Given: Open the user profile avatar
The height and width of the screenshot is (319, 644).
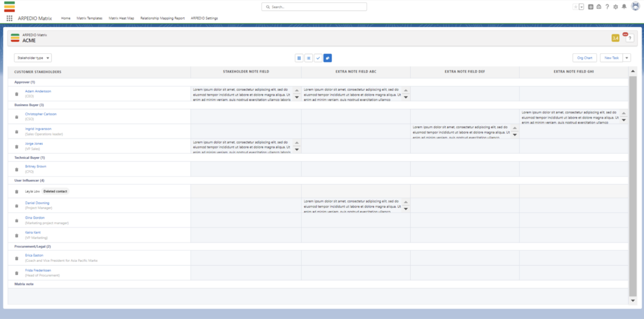Looking at the screenshot, I should click(x=635, y=6).
